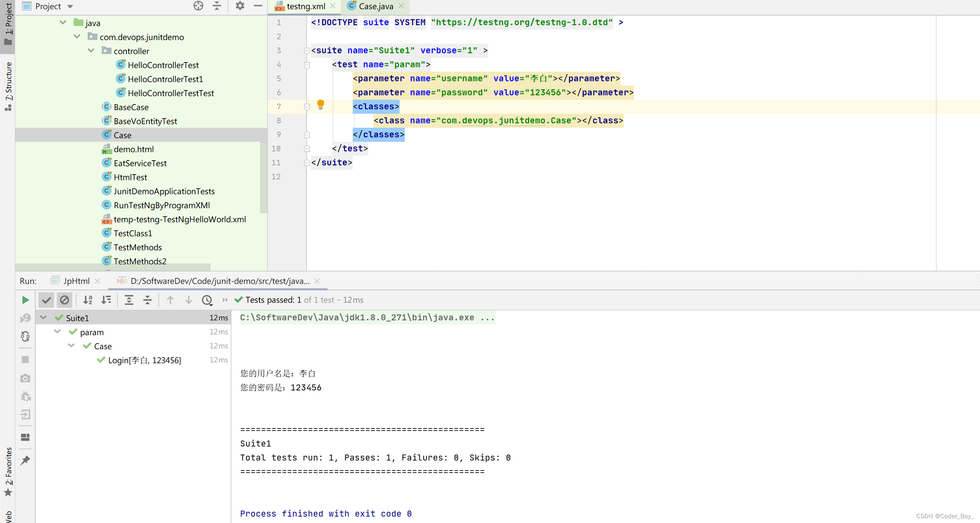Screen dimensions: 980x523
Task: Go to next failed test arrow
Action: tap(189, 300)
